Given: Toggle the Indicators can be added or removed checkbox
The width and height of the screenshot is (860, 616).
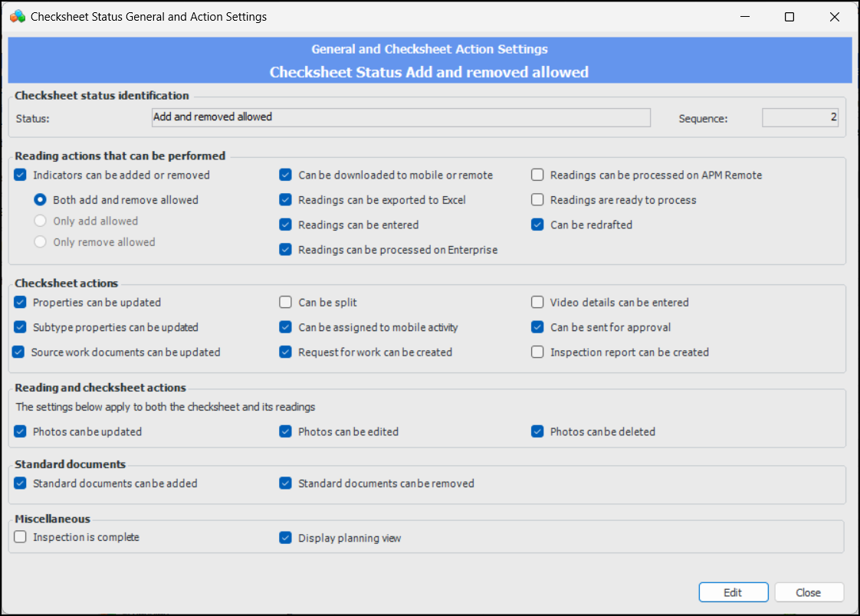Looking at the screenshot, I should (x=21, y=175).
